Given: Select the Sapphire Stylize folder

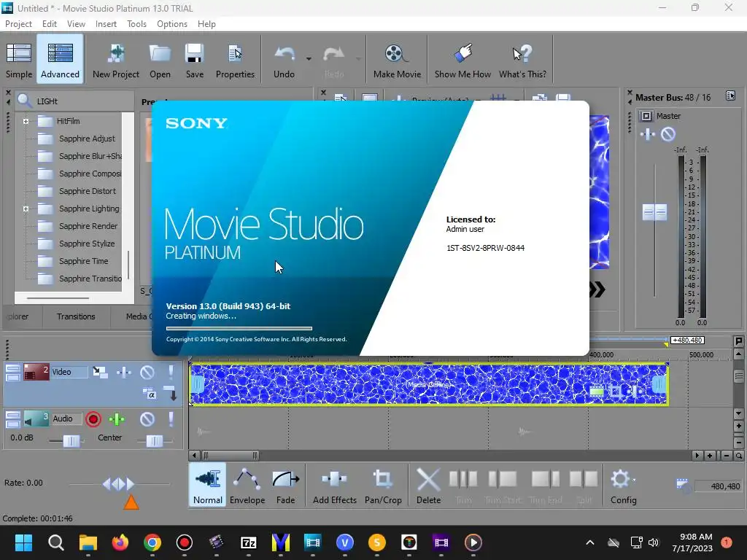Looking at the screenshot, I should [87, 244].
